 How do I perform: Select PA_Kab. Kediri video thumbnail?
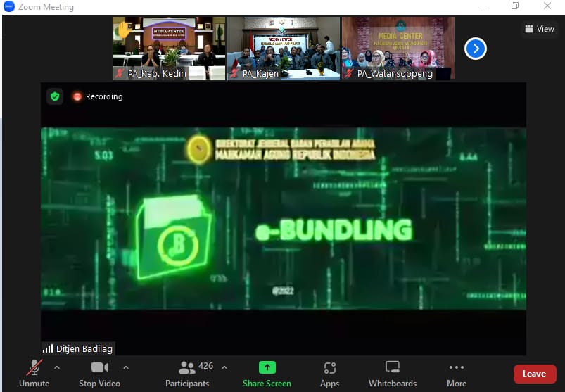pos(169,49)
